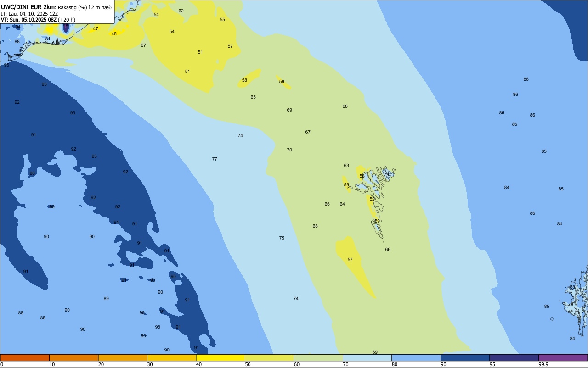Click the 'Rakastig (%) í 2 m hæð' label
This screenshot has width=588, height=368.
pos(85,7)
